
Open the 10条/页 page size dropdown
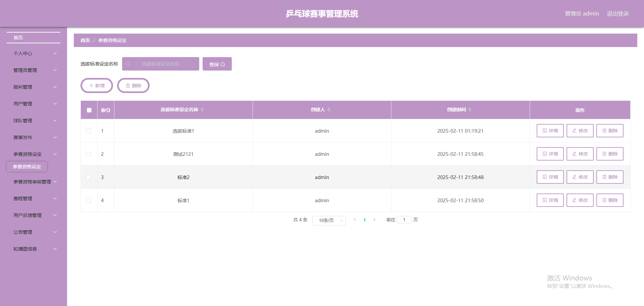[x=329, y=220]
